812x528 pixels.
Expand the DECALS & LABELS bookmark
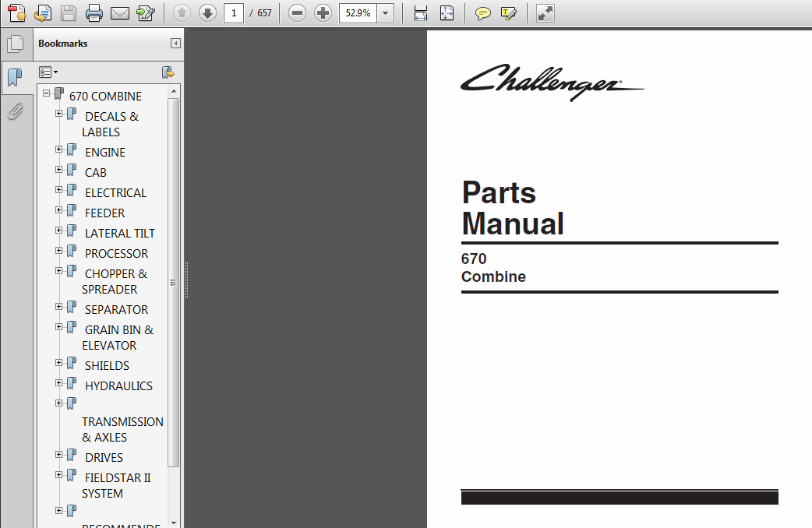58,114
